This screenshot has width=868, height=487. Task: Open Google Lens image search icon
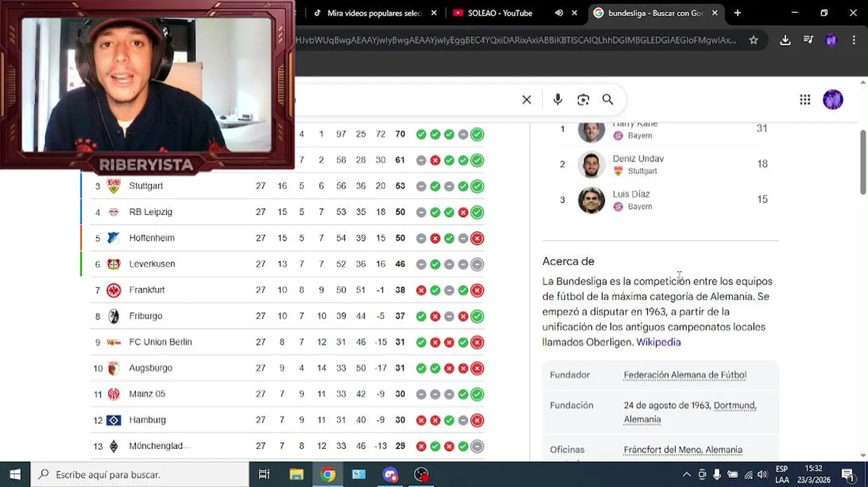[x=583, y=100]
